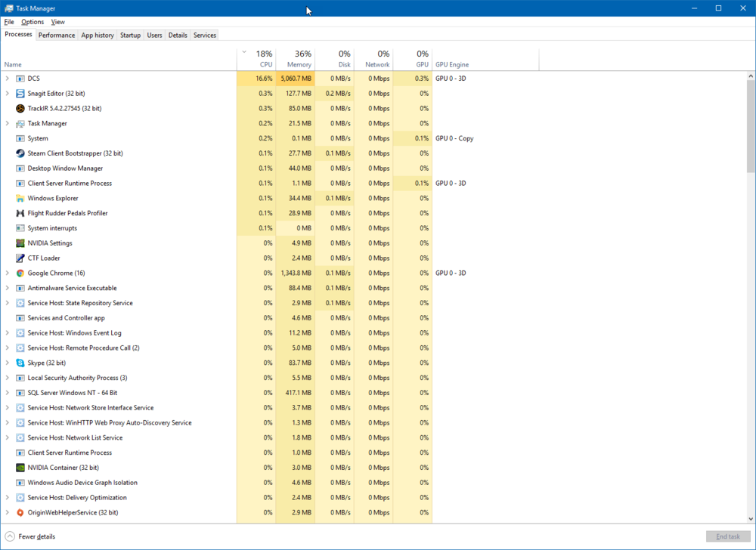
Task: Expand the DCS process group
Action: (8, 79)
